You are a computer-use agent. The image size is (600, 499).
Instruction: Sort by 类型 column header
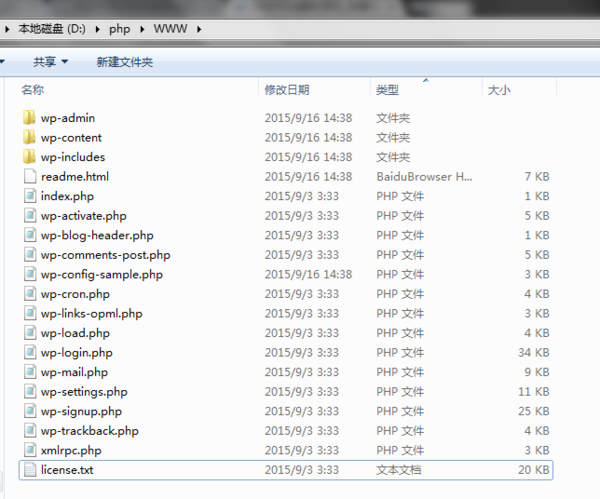pos(388,90)
